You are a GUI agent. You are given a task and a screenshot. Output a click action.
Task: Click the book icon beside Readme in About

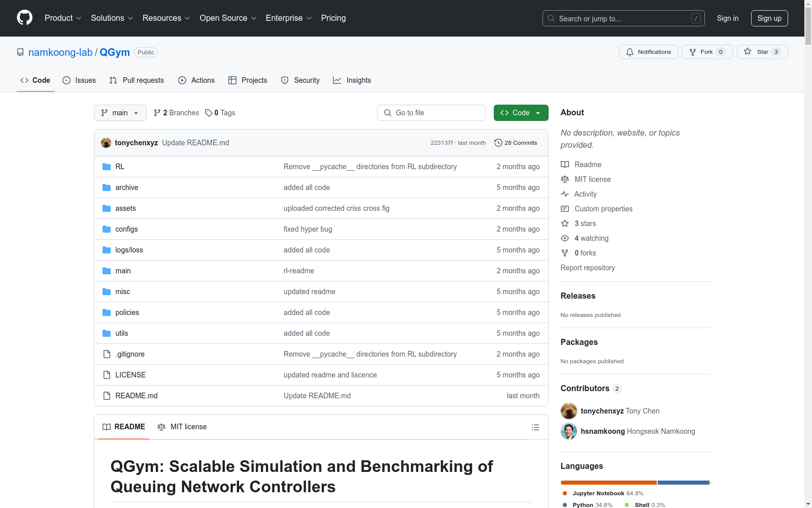click(x=565, y=165)
